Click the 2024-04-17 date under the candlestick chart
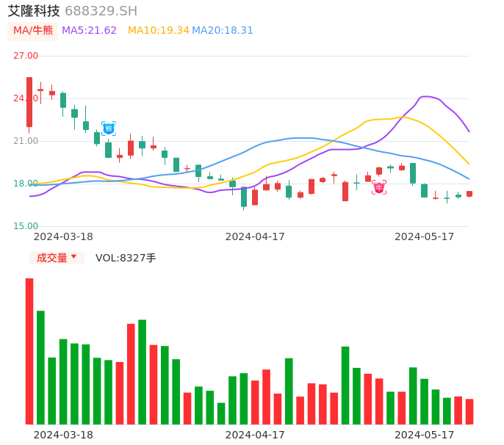504x445 pixels. pos(255,236)
